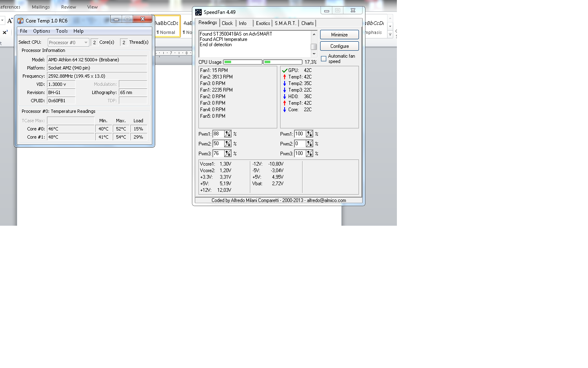Open Word's Review ribbon tab
The height and width of the screenshot is (368, 588).
69,7
